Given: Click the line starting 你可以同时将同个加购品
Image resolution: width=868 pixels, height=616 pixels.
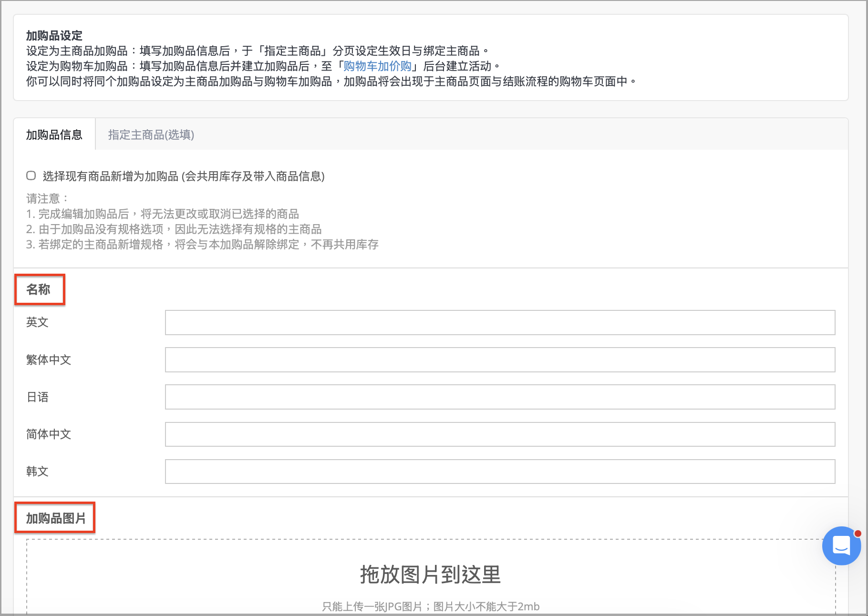Looking at the screenshot, I should click(331, 82).
